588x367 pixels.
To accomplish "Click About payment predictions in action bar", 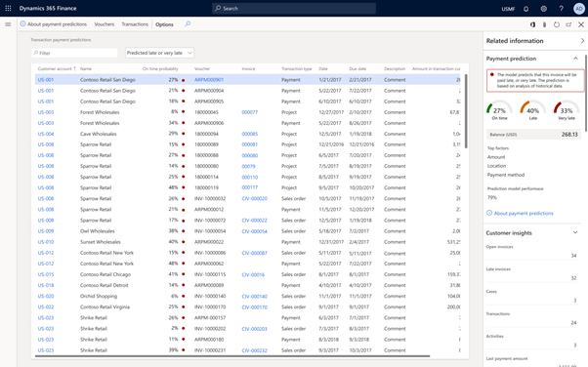I will (57, 24).
